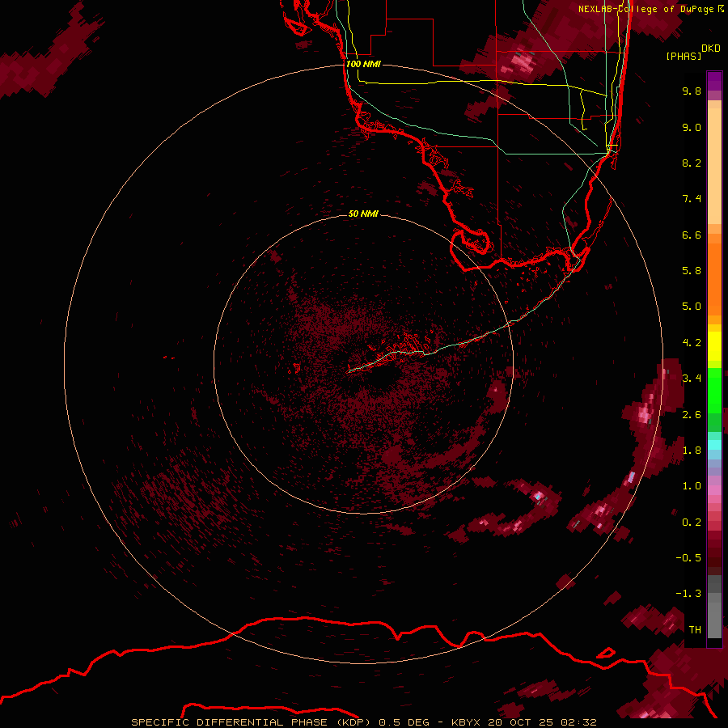Screen dimensions: 728x728
Task: Pick the yellow band of the color bar
Action: pos(714,346)
